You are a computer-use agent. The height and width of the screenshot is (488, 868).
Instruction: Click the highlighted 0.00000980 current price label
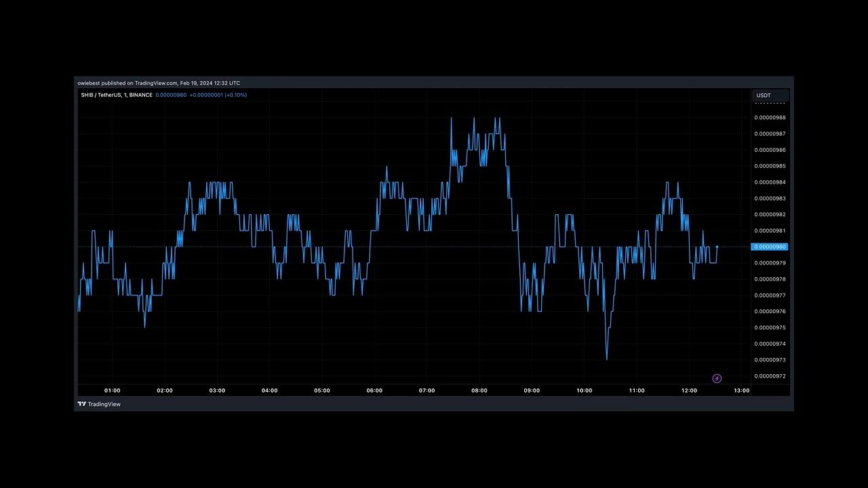coord(770,247)
